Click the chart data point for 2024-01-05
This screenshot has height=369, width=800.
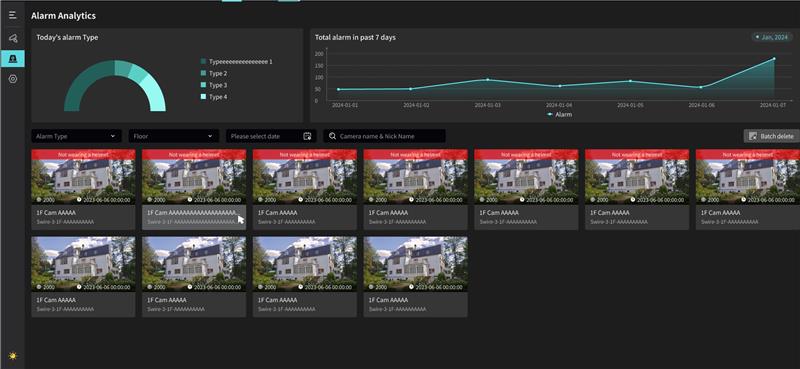630,81
